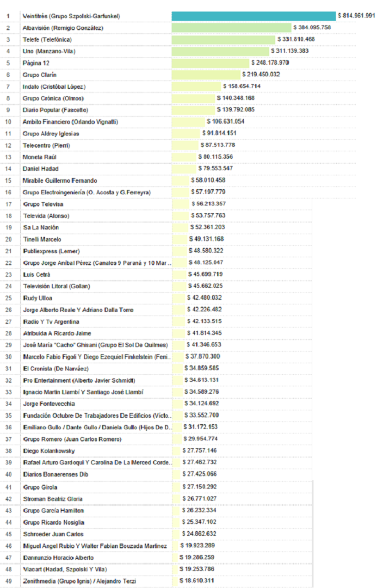
Task: Select 'Moneta Raúl' row label
Action: point(39,157)
